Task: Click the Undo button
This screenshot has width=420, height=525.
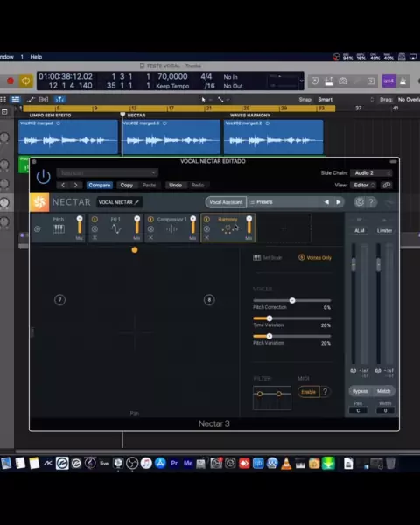Action: coord(176,185)
